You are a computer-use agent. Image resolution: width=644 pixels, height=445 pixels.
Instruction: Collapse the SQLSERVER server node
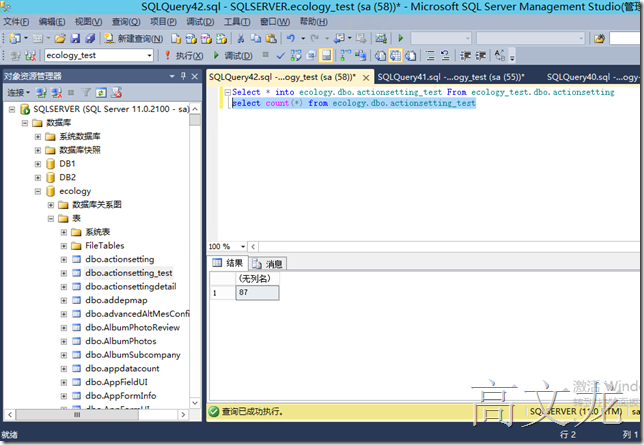pos(12,109)
